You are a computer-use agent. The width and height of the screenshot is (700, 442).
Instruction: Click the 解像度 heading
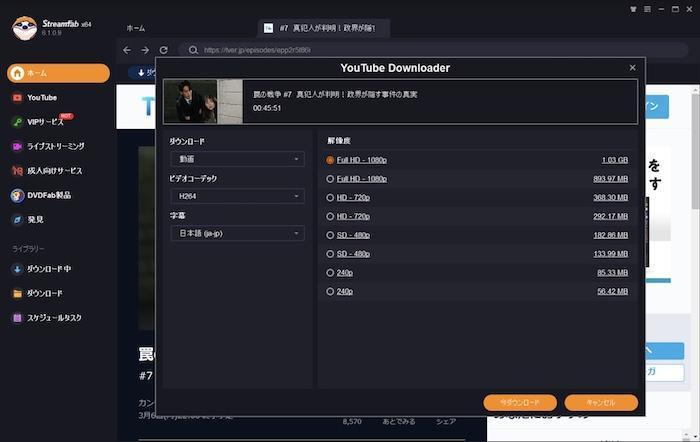(339, 141)
